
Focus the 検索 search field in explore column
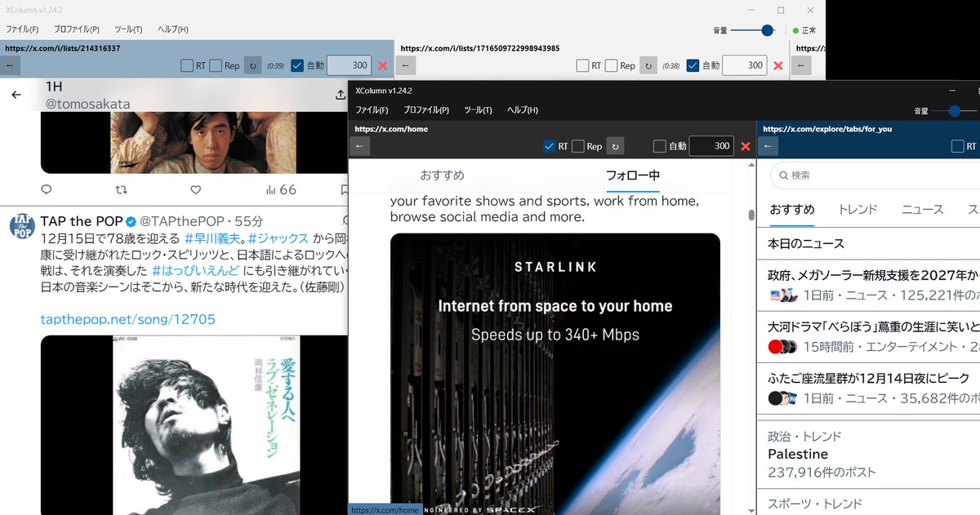click(874, 175)
